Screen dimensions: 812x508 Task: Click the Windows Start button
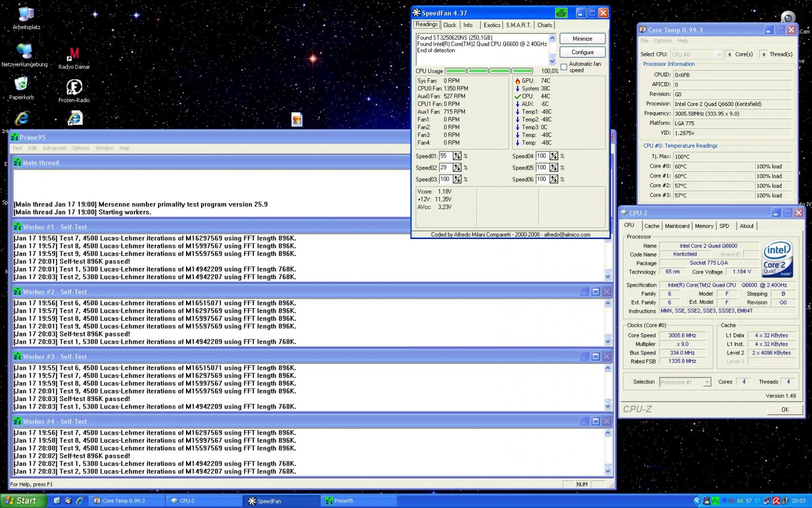point(23,501)
